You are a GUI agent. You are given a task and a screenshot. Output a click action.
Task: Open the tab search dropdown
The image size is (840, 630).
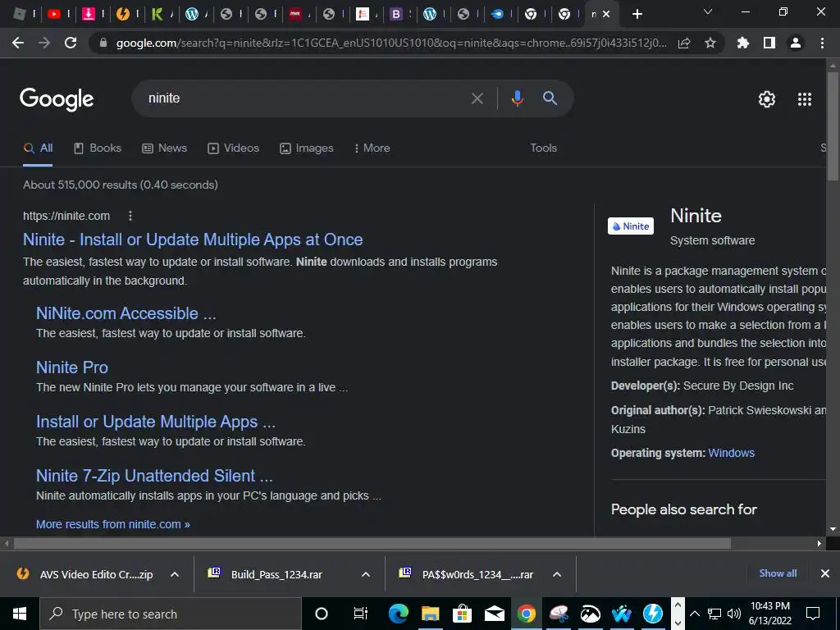(x=708, y=11)
